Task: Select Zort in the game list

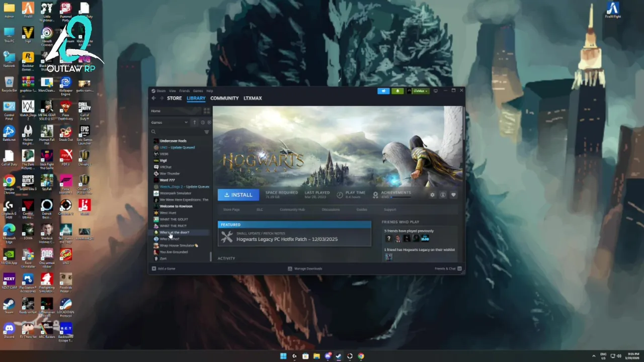Action: (x=163, y=258)
